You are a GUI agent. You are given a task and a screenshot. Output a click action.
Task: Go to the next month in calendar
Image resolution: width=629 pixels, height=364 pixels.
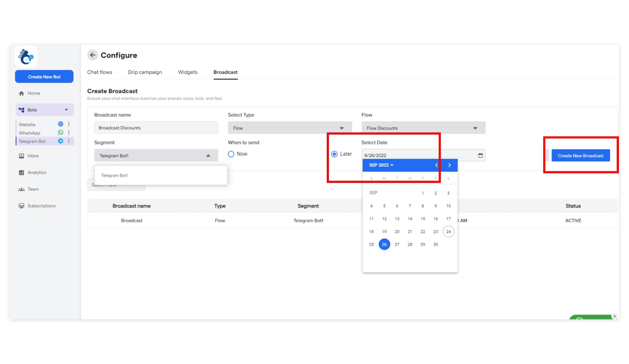[x=449, y=165]
